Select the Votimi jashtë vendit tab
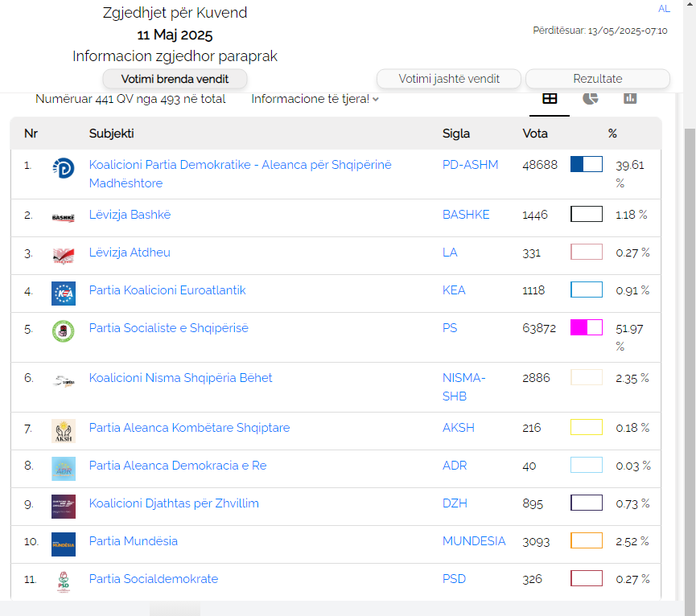696x616 pixels. (449, 79)
